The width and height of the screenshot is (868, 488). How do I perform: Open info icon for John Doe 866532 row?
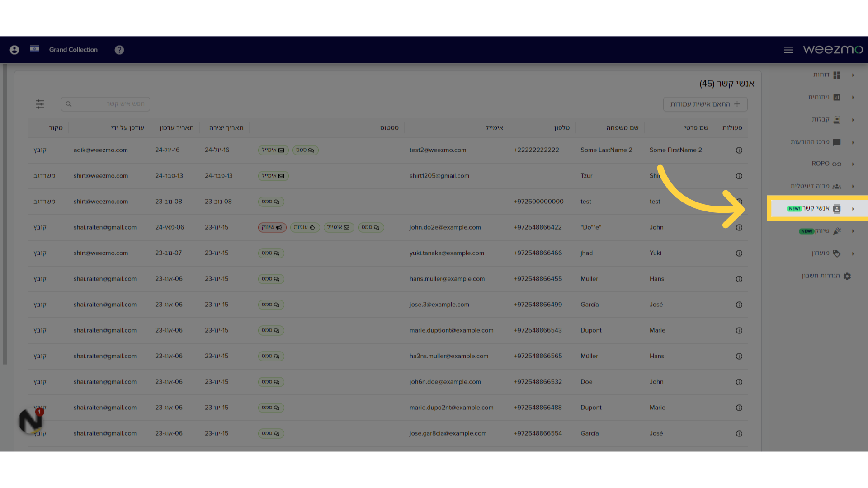(x=739, y=382)
